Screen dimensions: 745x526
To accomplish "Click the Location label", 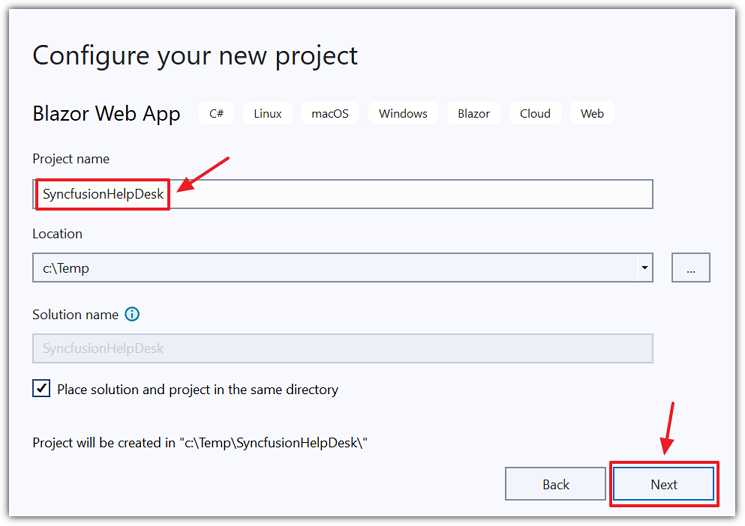I will click(x=57, y=234).
